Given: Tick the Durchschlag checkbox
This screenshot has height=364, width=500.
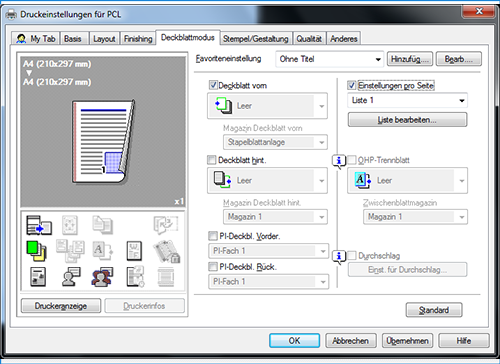Looking at the screenshot, I should tap(352, 256).
